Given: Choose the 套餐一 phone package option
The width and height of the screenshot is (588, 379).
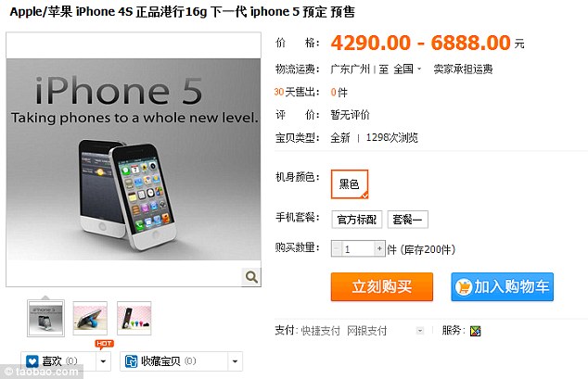Looking at the screenshot, I should click(408, 219).
